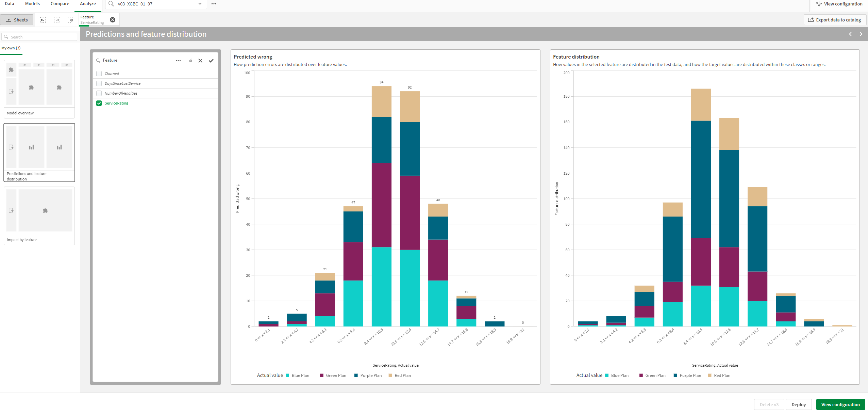Enable the Churned feature checkbox

tap(99, 73)
